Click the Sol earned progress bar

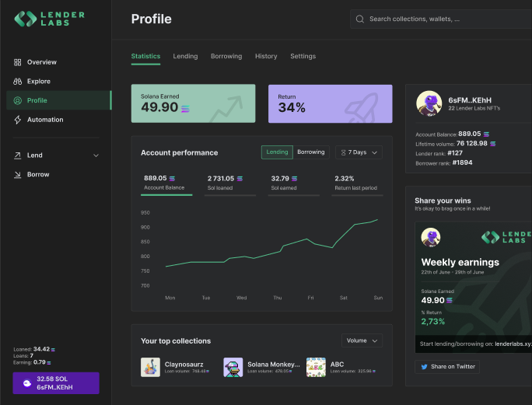pos(293,195)
